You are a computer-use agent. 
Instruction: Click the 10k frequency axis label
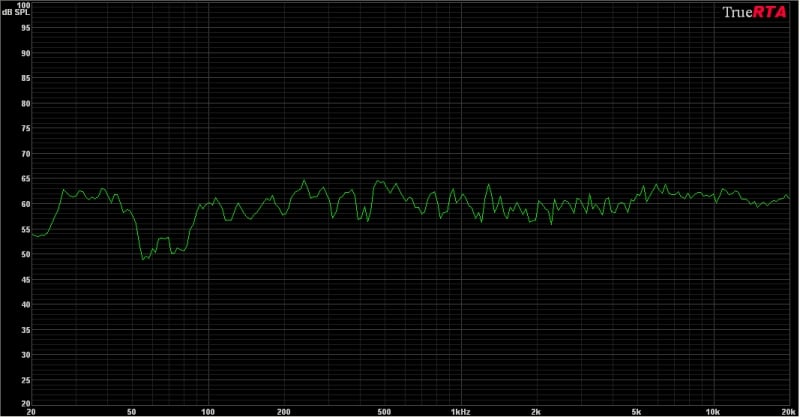click(713, 411)
